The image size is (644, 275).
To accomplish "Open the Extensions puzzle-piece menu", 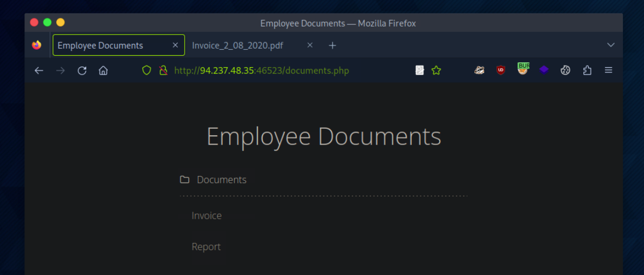I will pos(587,70).
